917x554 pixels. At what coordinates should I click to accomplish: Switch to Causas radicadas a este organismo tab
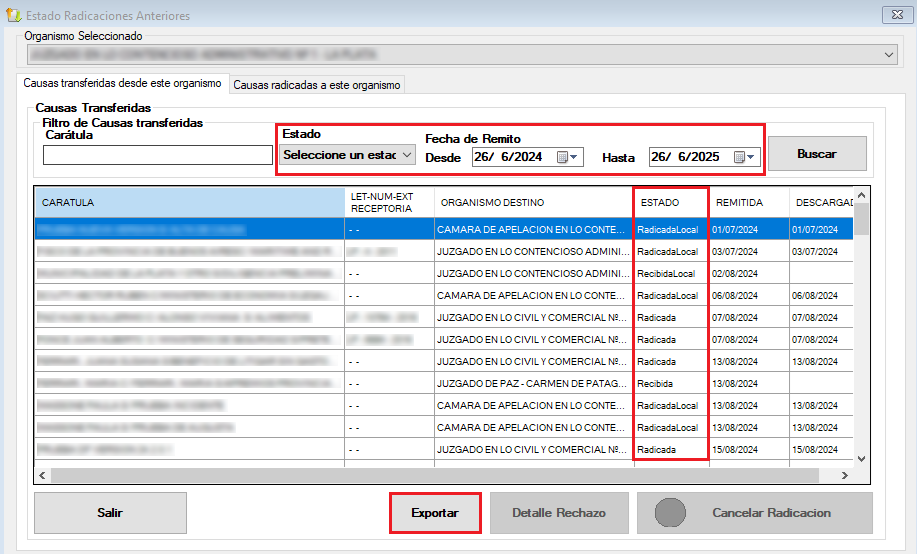click(317, 86)
